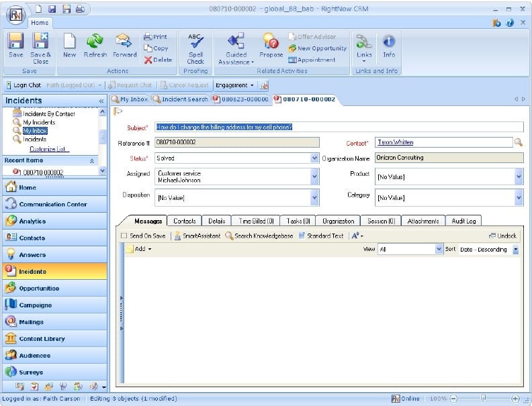532x406 pixels.
Task: Open the Status dropdown showing Solved
Action: point(314,158)
